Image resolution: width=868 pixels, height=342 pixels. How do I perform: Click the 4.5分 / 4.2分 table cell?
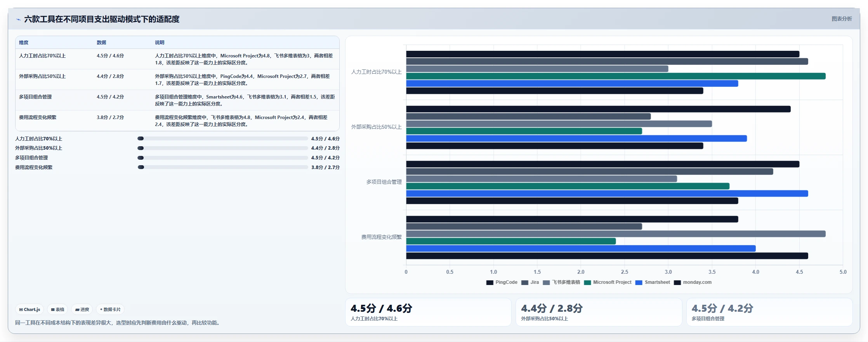tap(110, 97)
